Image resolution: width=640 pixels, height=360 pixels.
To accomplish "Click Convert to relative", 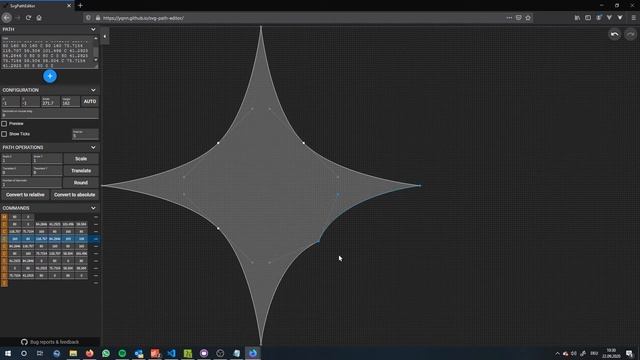I will (25, 195).
